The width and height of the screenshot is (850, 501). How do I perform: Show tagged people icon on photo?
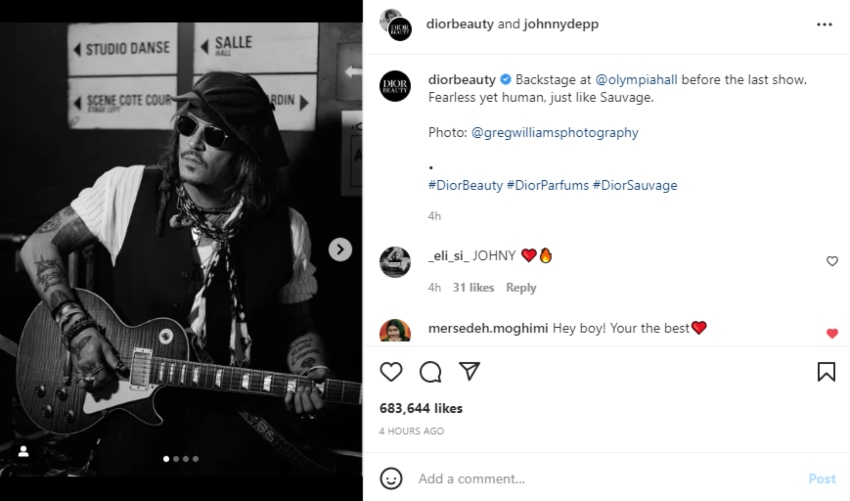tap(24, 451)
